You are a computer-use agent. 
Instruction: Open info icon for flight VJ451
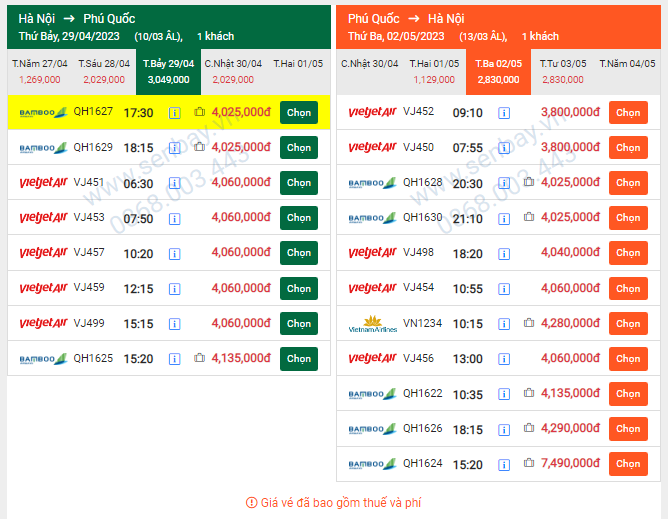pyautogui.click(x=174, y=183)
